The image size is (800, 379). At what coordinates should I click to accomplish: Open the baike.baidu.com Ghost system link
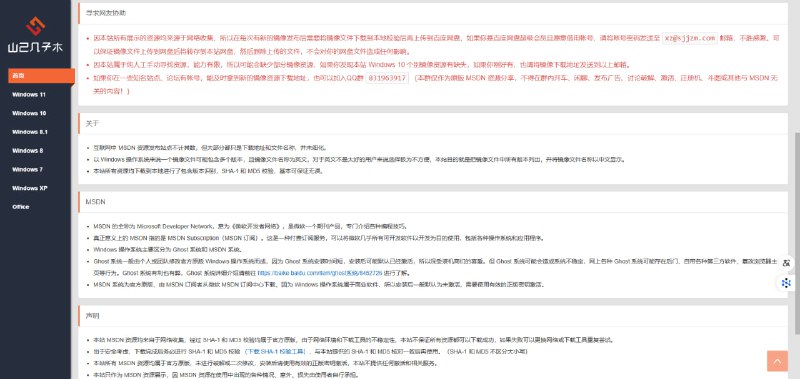[319, 273]
